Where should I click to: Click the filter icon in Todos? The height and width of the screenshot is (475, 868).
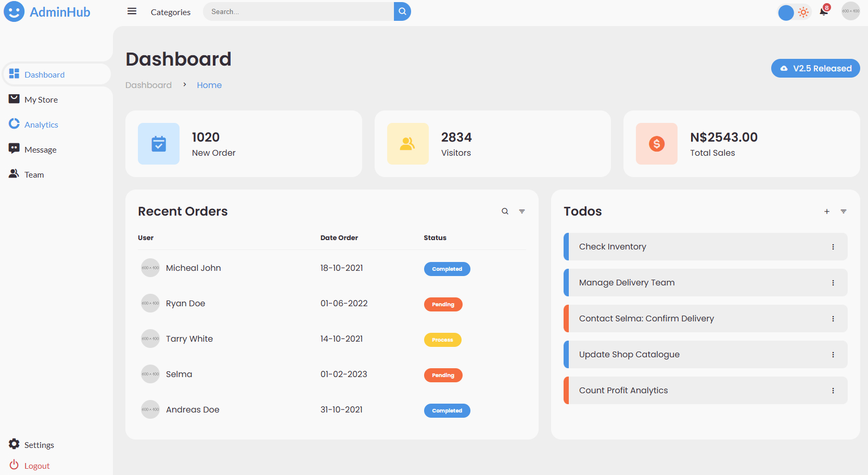844,211
